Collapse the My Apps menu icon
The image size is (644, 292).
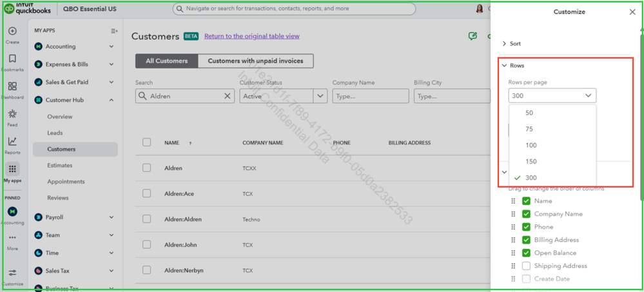tap(114, 31)
